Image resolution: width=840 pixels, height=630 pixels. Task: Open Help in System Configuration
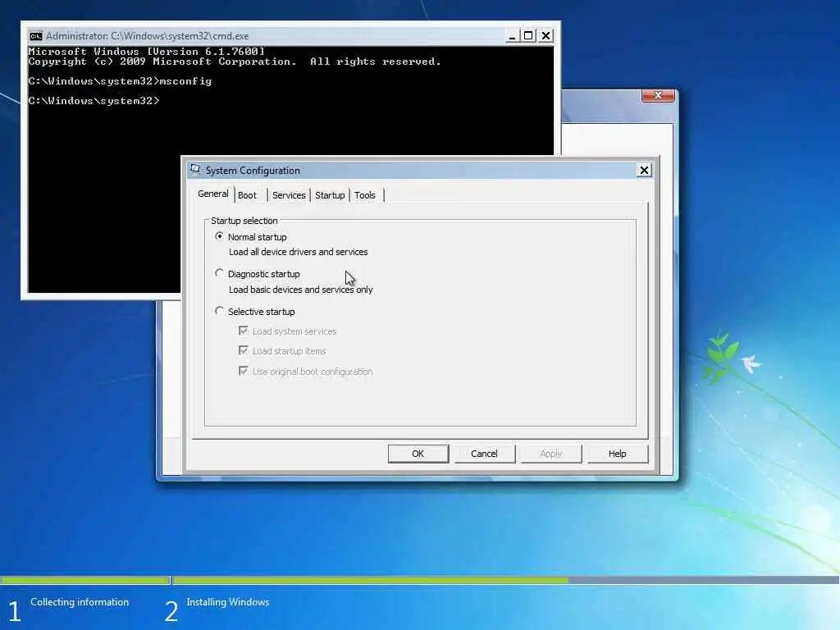[x=617, y=454]
